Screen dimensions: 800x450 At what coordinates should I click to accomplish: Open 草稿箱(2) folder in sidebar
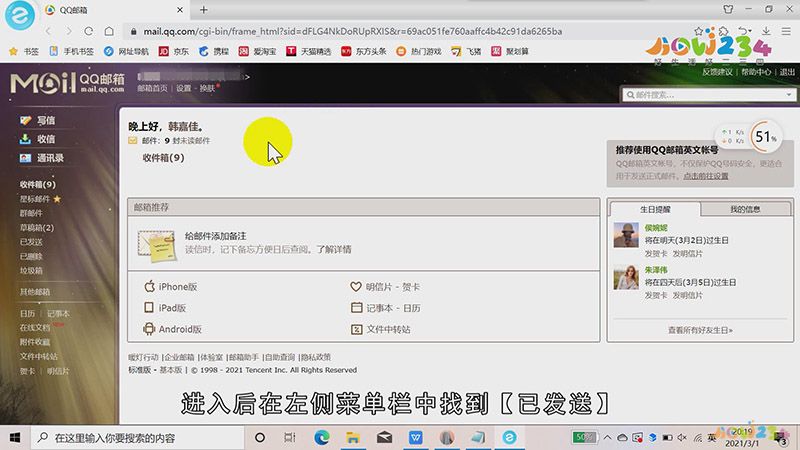[x=37, y=228]
